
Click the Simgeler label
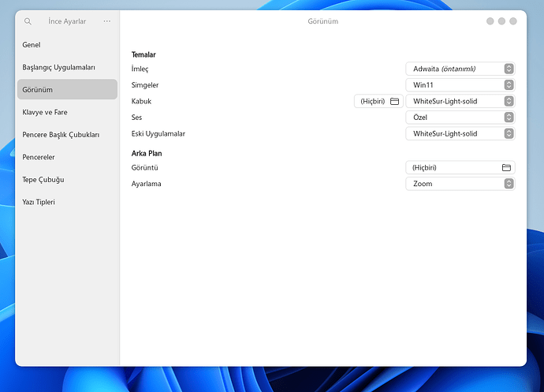coord(145,85)
